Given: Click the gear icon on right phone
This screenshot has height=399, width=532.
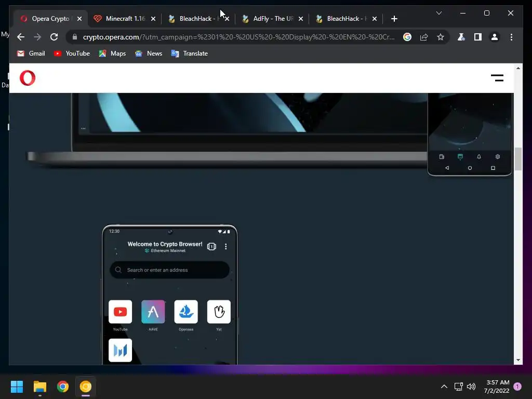Looking at the screenshot, I should tap(497, 157).
